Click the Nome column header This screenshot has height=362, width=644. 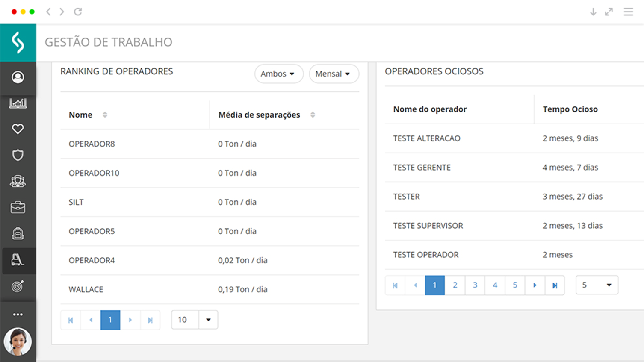pos(80,115)
